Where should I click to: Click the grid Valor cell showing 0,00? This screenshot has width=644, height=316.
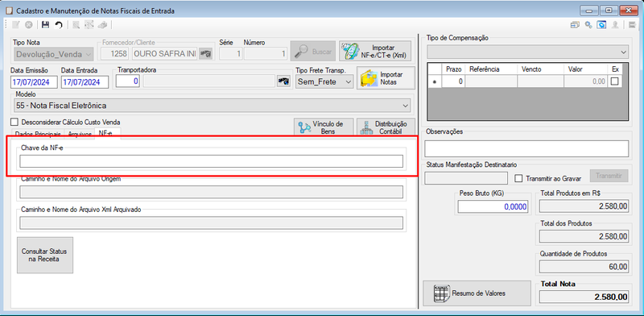click(586, 81)
